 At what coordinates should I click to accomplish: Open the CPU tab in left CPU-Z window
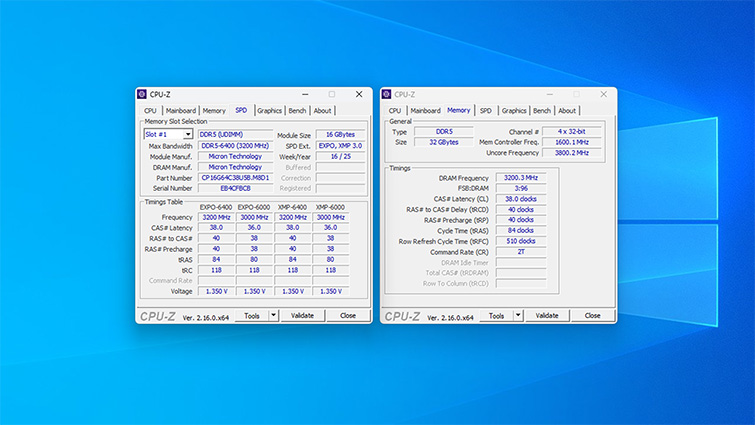[x=150, y=111]
